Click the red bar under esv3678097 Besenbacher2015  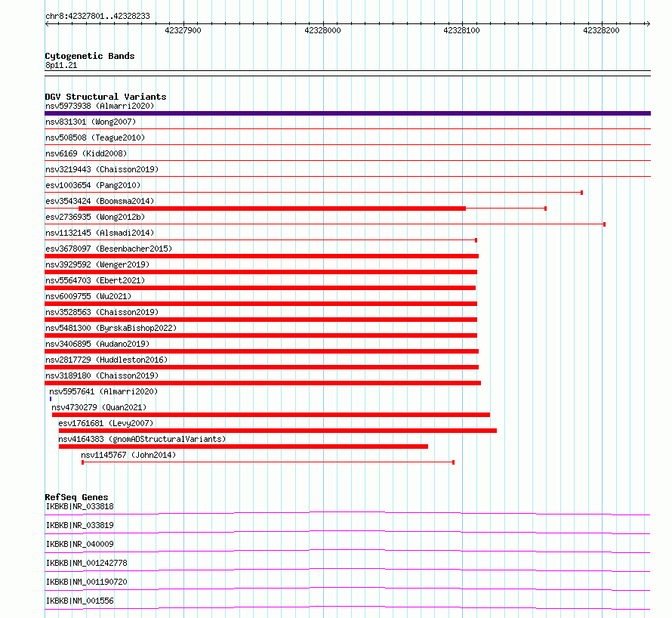[x=261, y=256]
